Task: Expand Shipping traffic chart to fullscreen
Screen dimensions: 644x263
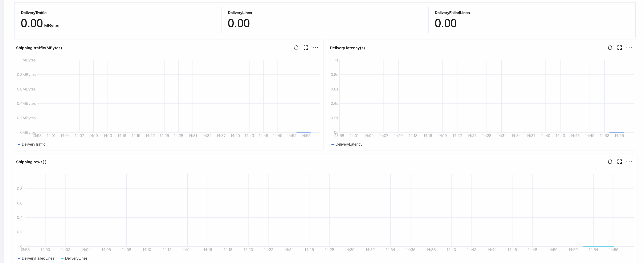Action: coord(306,48)
